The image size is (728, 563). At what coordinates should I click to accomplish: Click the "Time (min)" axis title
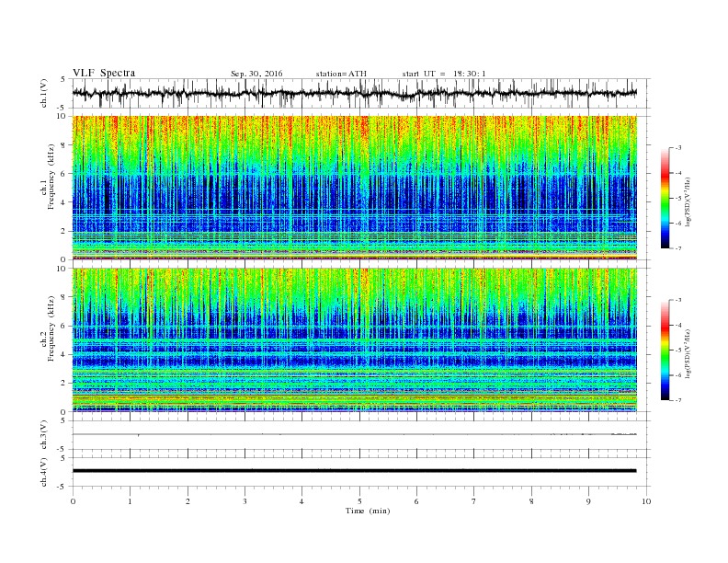tap(368, 511)
